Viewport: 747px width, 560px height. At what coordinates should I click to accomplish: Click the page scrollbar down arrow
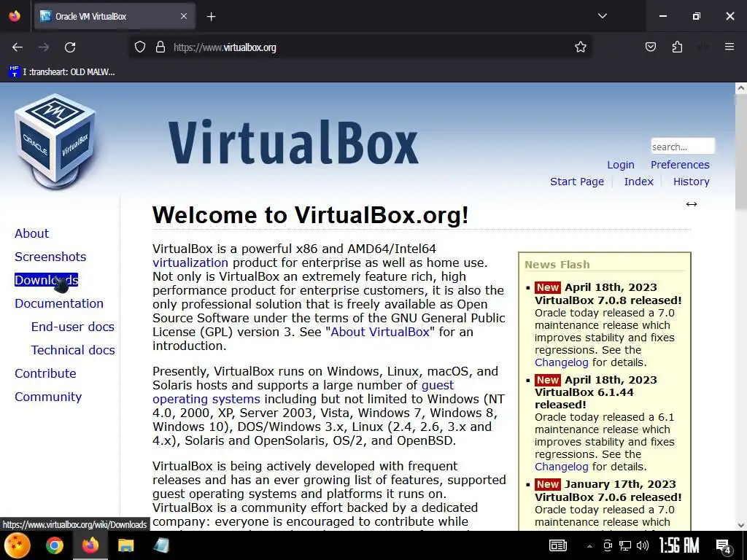coord(741,525)
